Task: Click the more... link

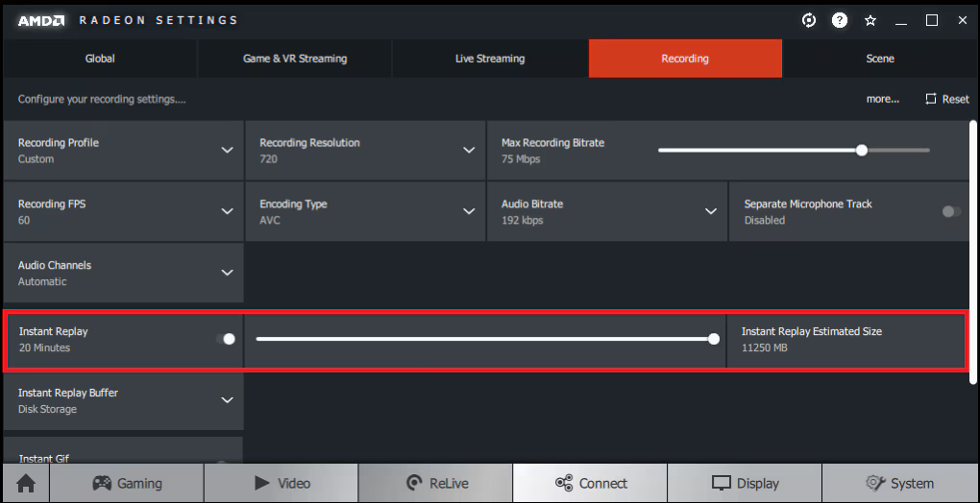Action: 883,99
